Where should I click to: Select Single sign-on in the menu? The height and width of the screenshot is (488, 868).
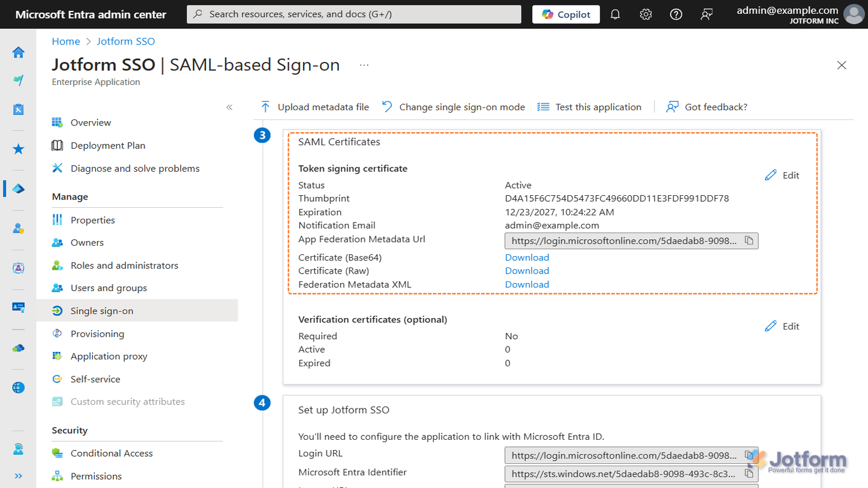pyautogui.click(x=102, y=311)
